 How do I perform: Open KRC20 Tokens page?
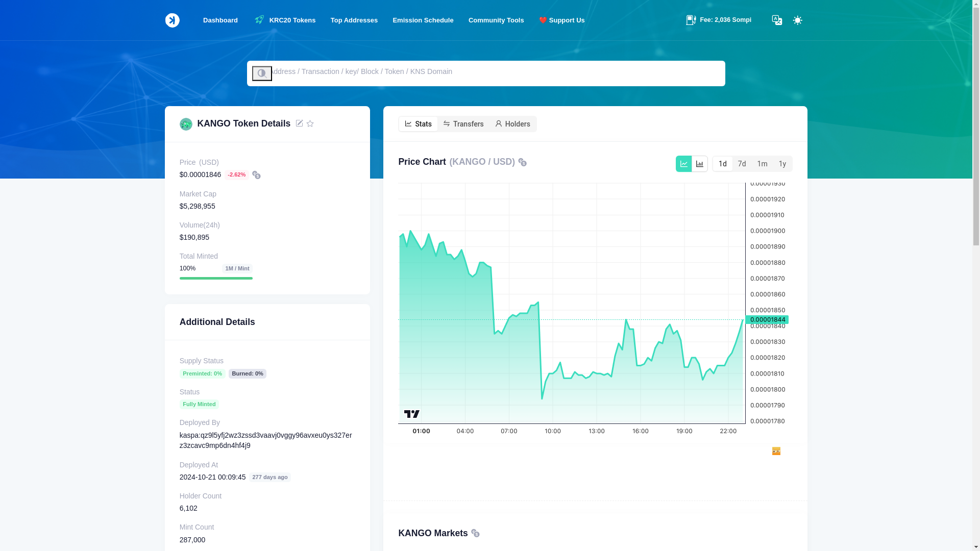coord(285,20)
